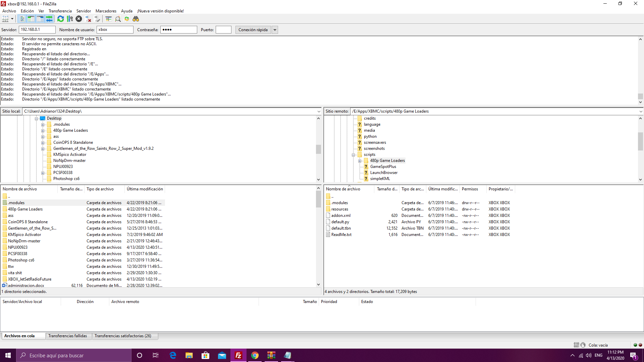Click the local file list scrollbar

[x=318, y=200]
